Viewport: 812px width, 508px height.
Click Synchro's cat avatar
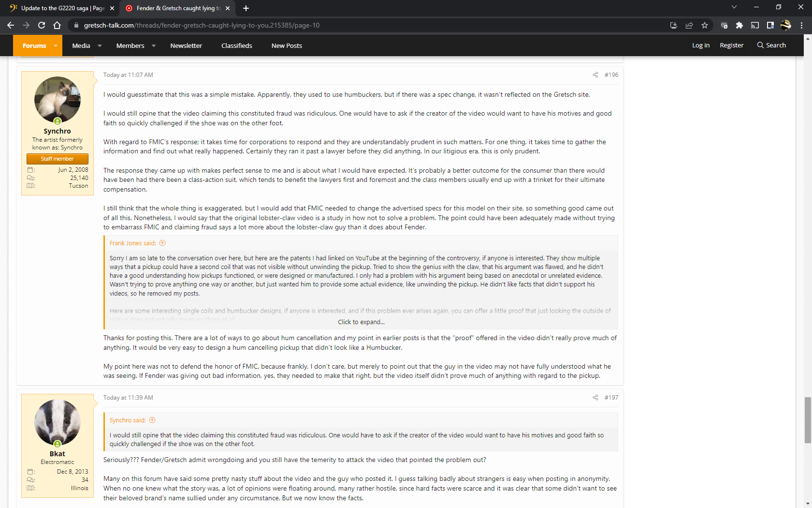coord(58,100)
